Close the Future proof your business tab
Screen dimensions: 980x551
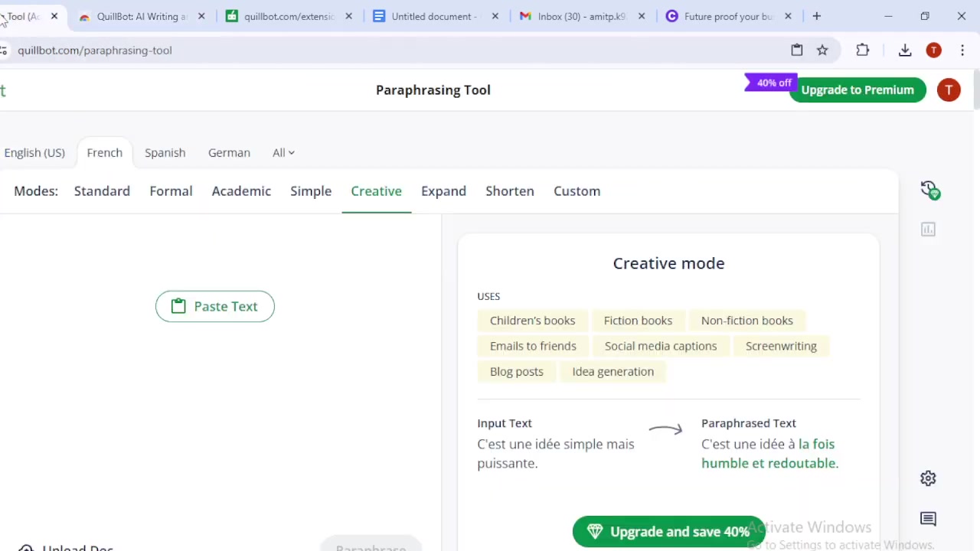point(788,16)
